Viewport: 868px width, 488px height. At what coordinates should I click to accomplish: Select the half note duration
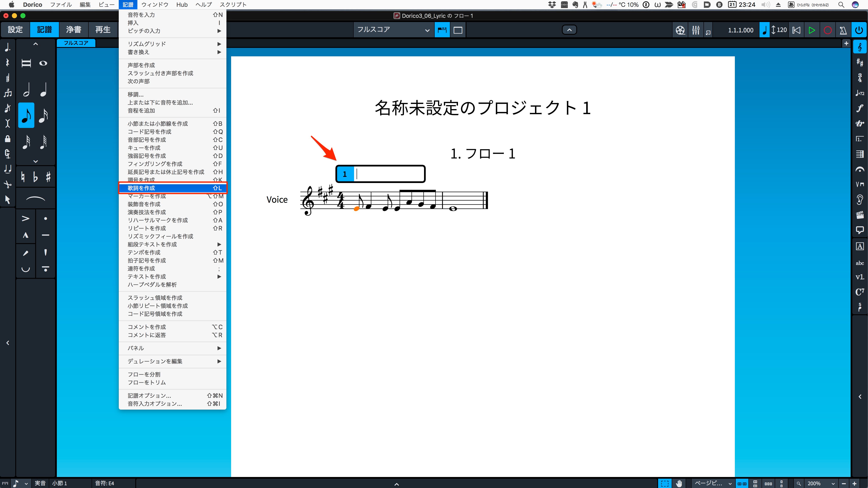click(x=26, y=90)
